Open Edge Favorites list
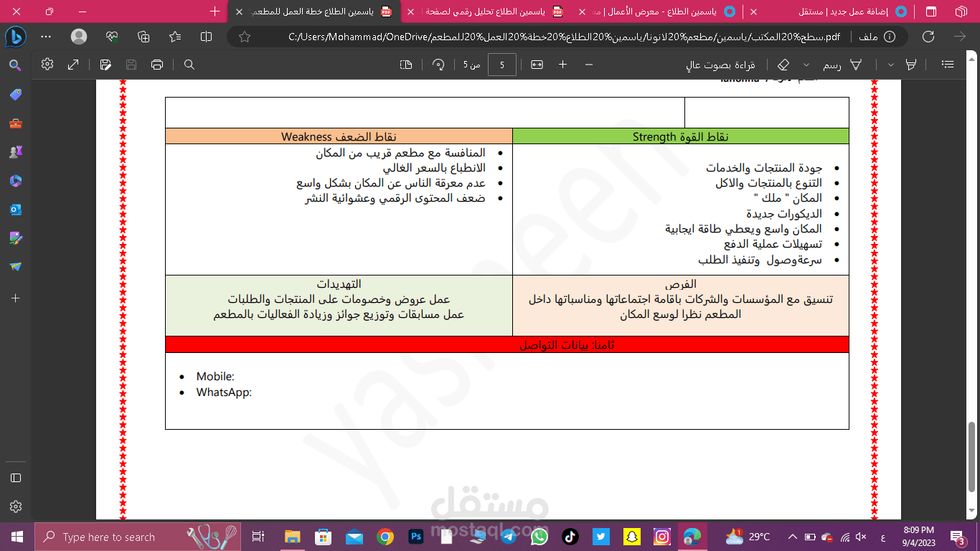This screenshot has width=980, height=551. pos(175,37)
